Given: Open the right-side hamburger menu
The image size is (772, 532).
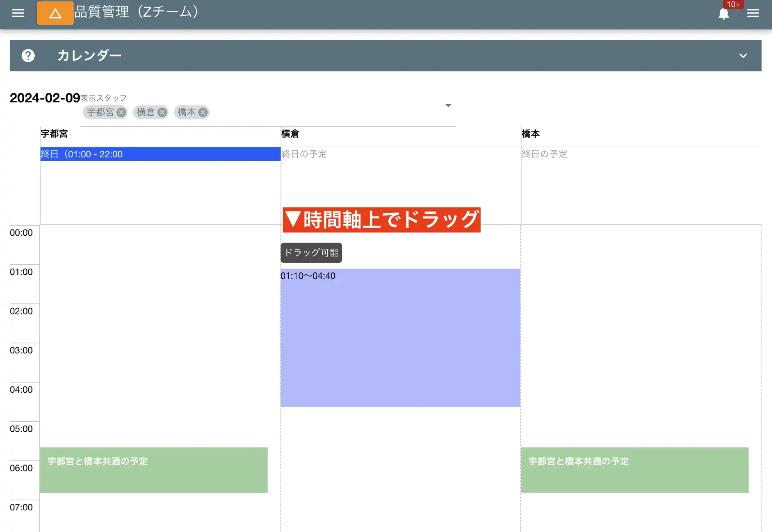Looking at the screenshot, I should (752, 13).
